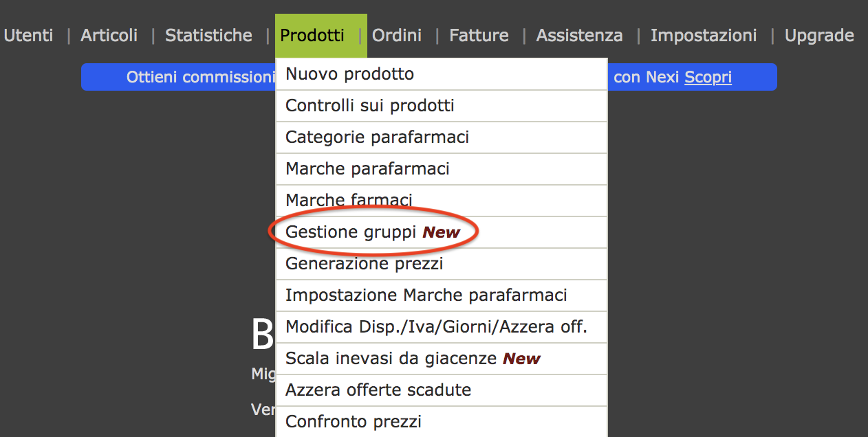
Task: Click the Upgrade menu item
Action: [819, 35]
